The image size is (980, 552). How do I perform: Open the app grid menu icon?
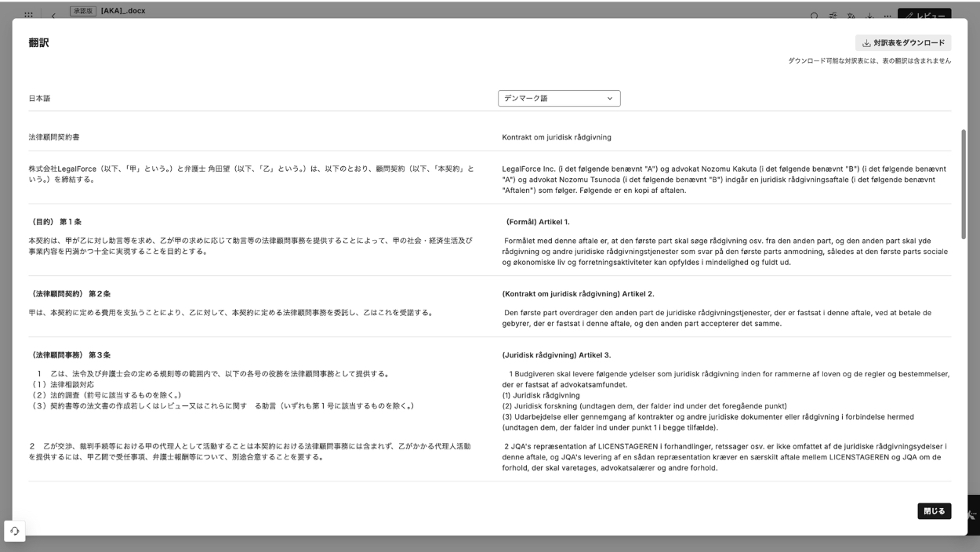[x=29, y=14]
